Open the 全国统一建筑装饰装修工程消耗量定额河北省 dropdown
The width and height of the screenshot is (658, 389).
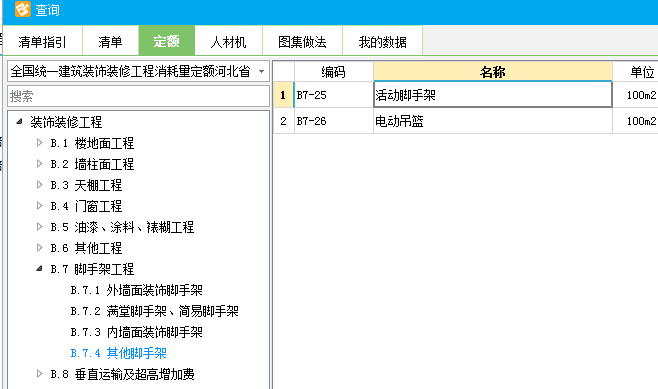coord(138,71)
